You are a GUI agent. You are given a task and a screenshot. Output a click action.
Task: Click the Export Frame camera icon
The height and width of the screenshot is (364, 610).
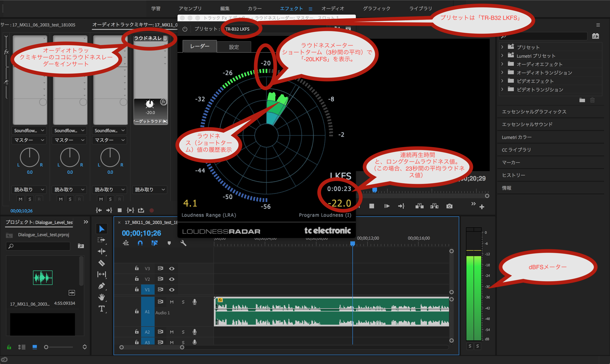[x=449, y=206]
